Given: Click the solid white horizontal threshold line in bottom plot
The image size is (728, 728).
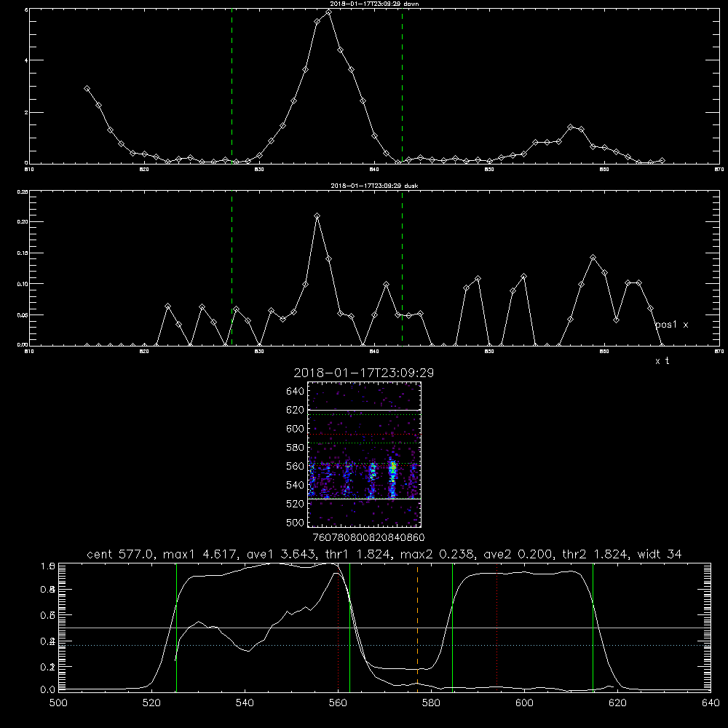Looking at the screenshot, I should pos(384,628).
